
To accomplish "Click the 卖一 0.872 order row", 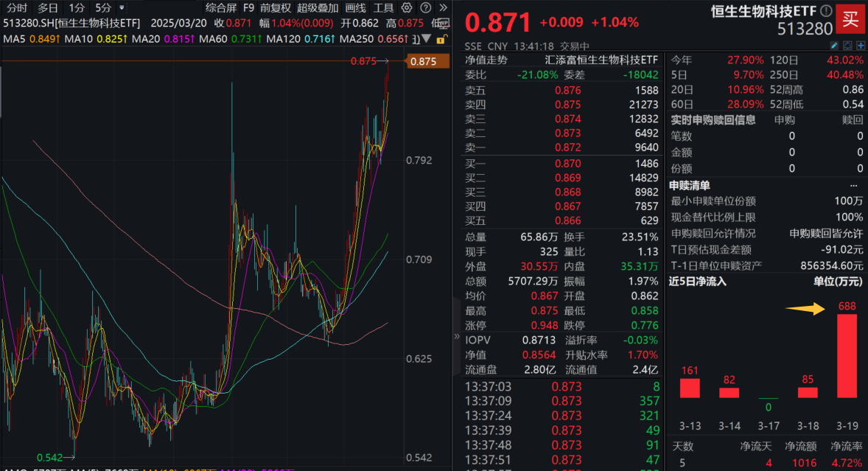I will coord(561,147).
